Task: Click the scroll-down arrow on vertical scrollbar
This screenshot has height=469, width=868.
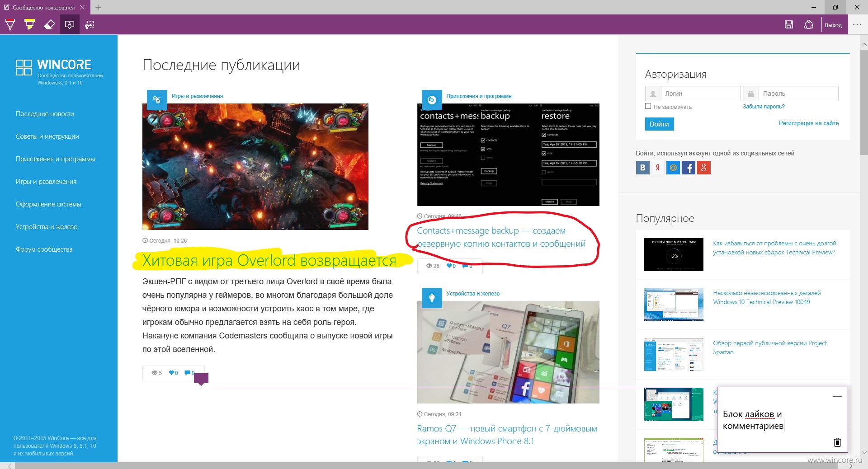Action: pyautogui.click(x=864, y=452)
